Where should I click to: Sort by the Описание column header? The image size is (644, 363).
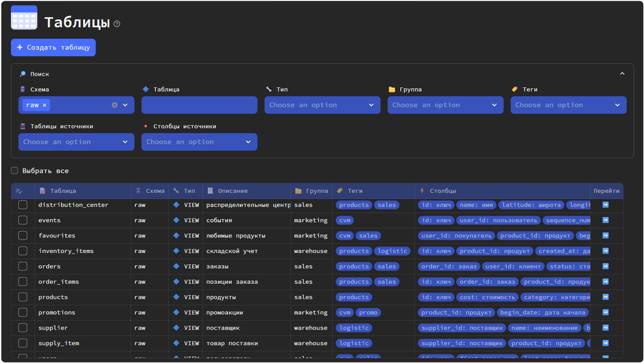click(232, 191)
